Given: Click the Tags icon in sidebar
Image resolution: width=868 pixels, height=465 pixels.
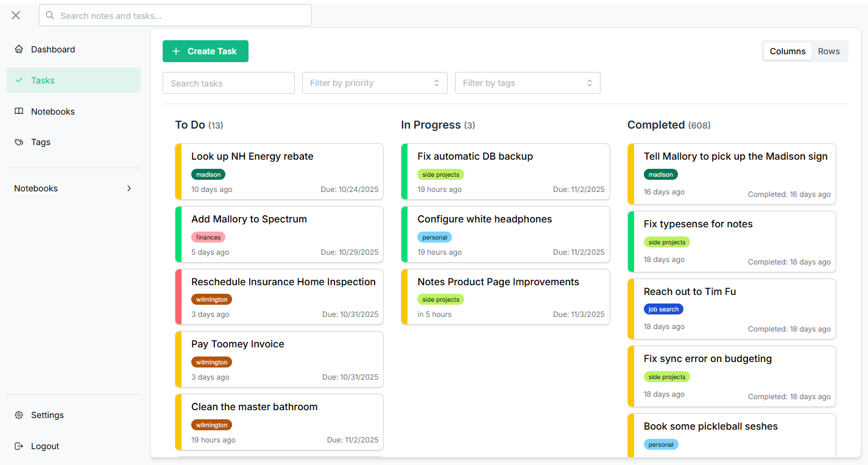Looking at the screenshot, I should (19, 142).
